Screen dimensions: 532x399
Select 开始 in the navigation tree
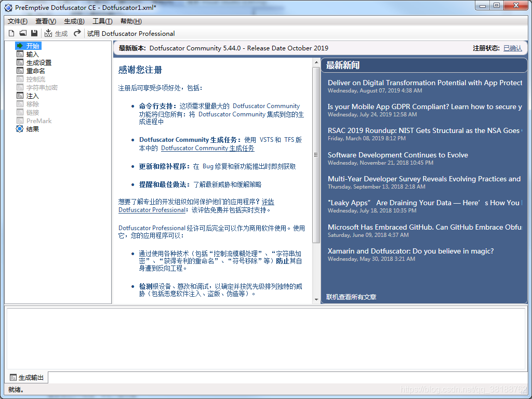pos(33,46)
